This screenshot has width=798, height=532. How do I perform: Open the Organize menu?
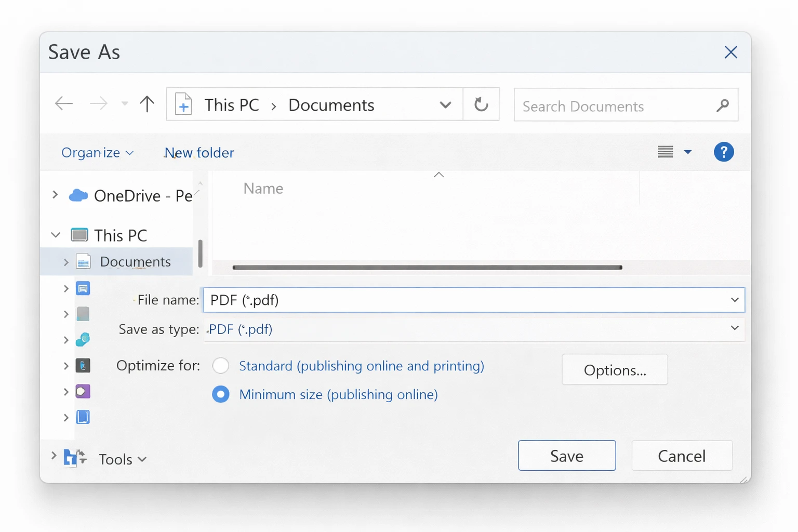coord(98,152)
